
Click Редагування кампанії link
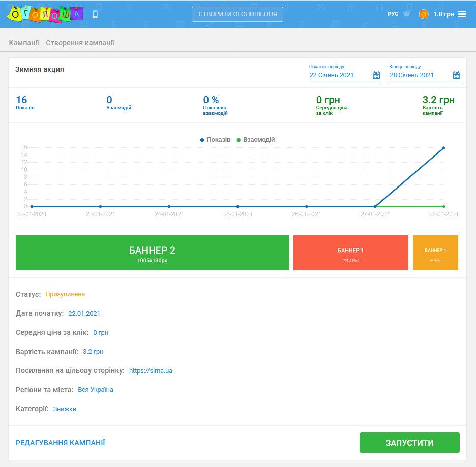click(61, 443)
